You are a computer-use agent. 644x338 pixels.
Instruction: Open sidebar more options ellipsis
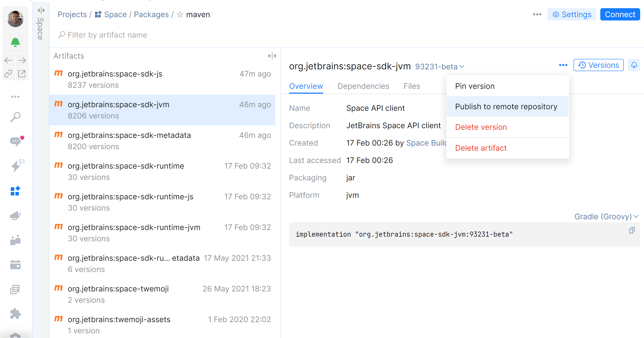[x=15, y=97]
